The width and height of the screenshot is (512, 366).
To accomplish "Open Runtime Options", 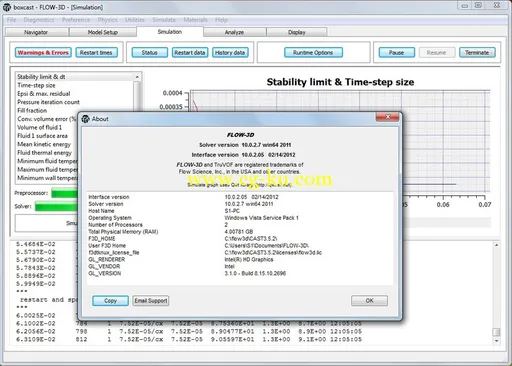I will 313,53.
